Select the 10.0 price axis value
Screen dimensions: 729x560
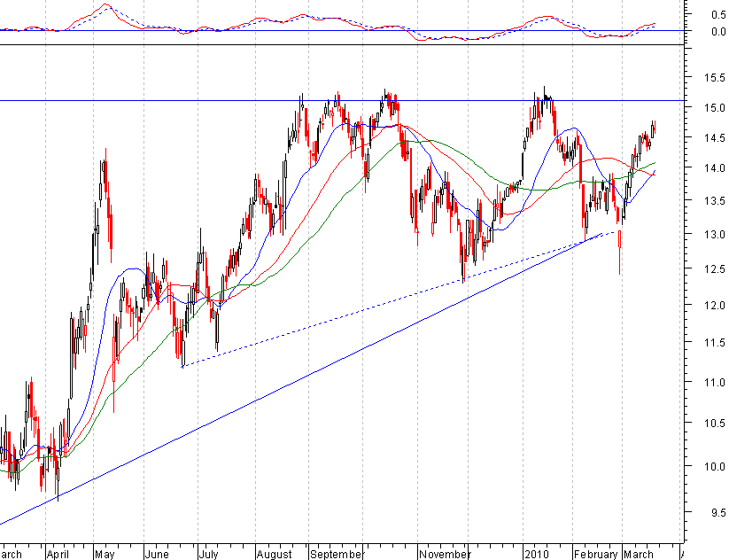(x=715, y=466)
